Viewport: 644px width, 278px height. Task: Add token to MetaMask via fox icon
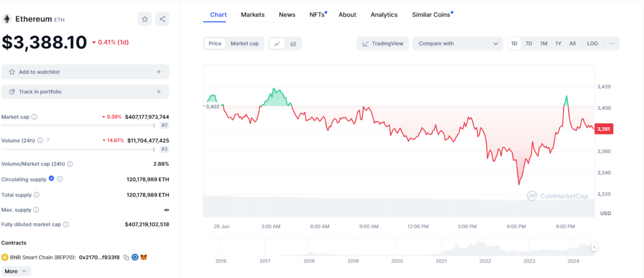[144, 257]
